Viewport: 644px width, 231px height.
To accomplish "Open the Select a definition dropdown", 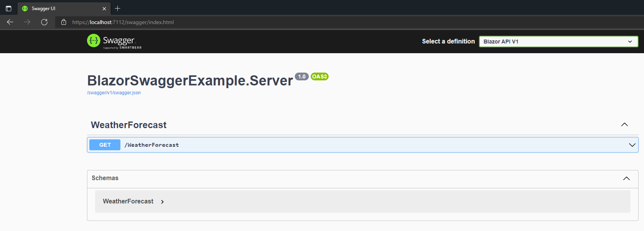I will pyautogui.click(x=558, y=42).
